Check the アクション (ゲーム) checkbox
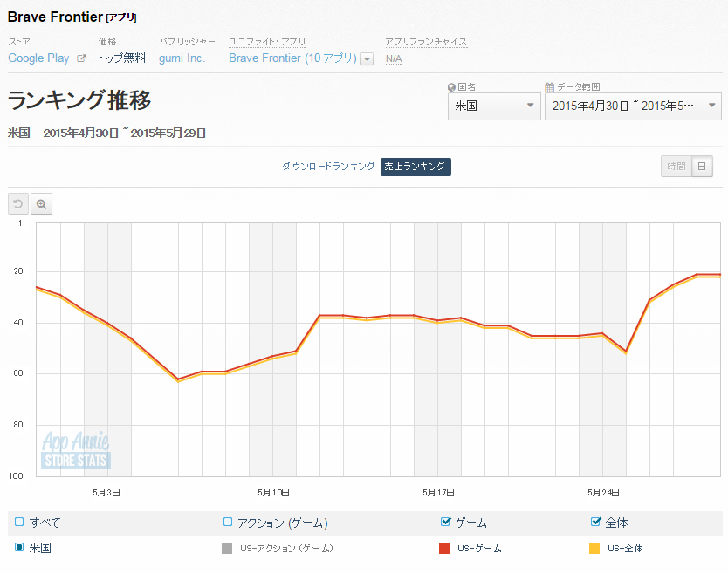This screenshot has width=728, height=574. 228,522
